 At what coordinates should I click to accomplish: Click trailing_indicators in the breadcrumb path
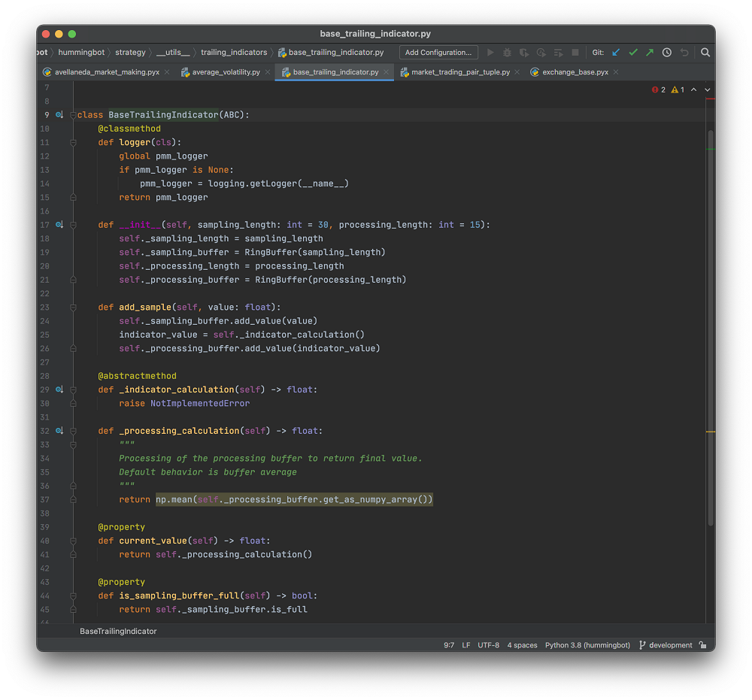(234, 53)
